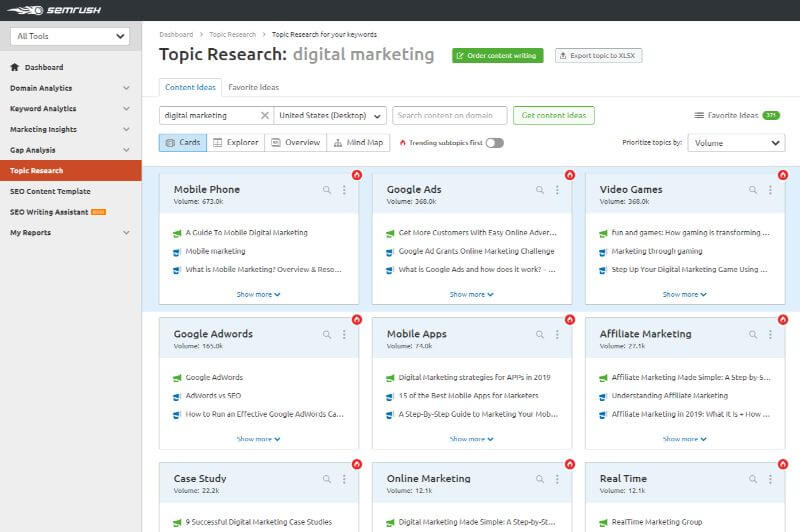Open three-dot menu on Mobile Phone card

point(344,190)
